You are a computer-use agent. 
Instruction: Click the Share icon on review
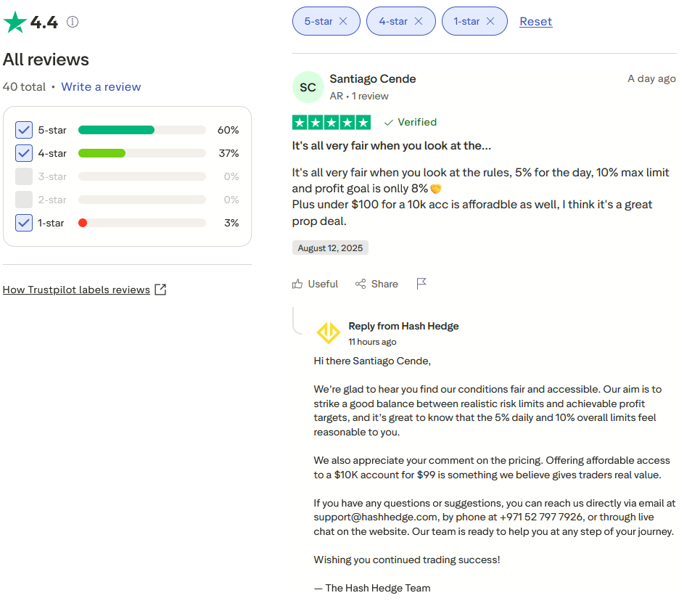click(361, 284)
